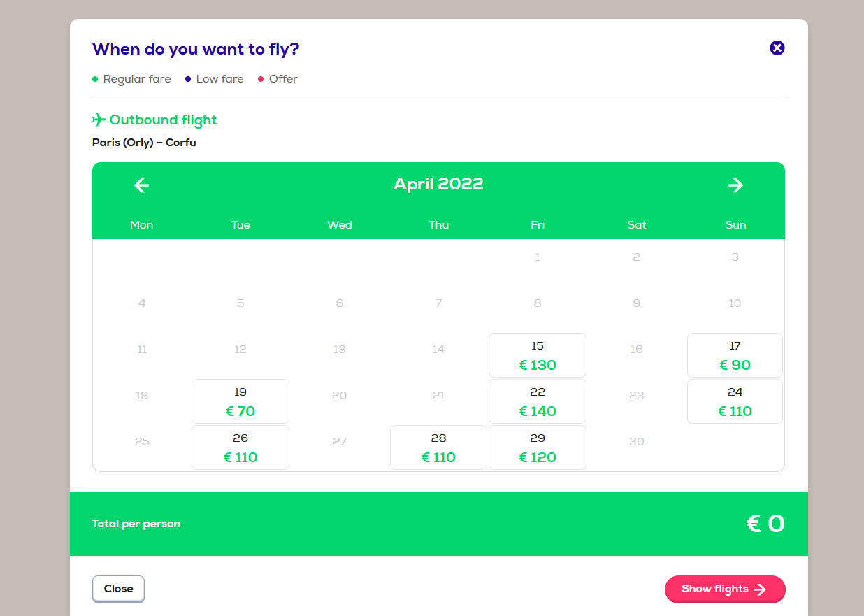
Task: Select April 15 for €130
Action: [538, 355]
